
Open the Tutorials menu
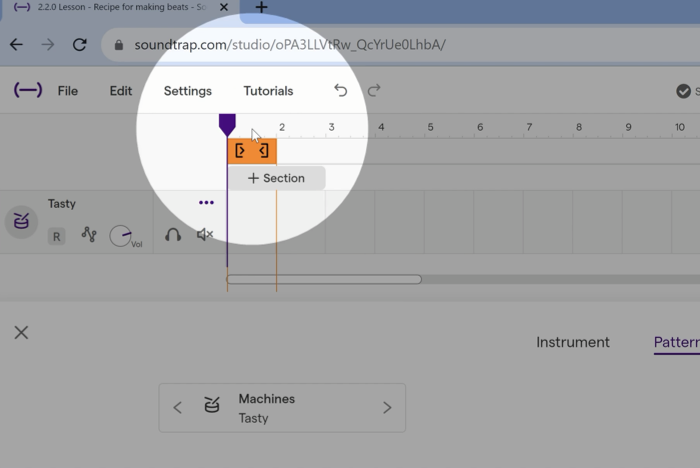(x=268, y=91)
